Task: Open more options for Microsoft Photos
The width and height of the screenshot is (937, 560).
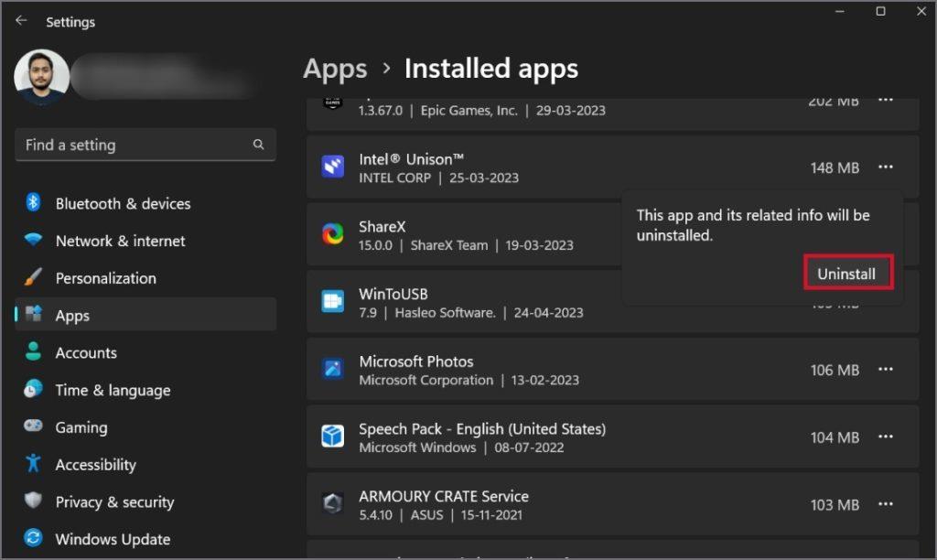Action: [x=885, y=369]
